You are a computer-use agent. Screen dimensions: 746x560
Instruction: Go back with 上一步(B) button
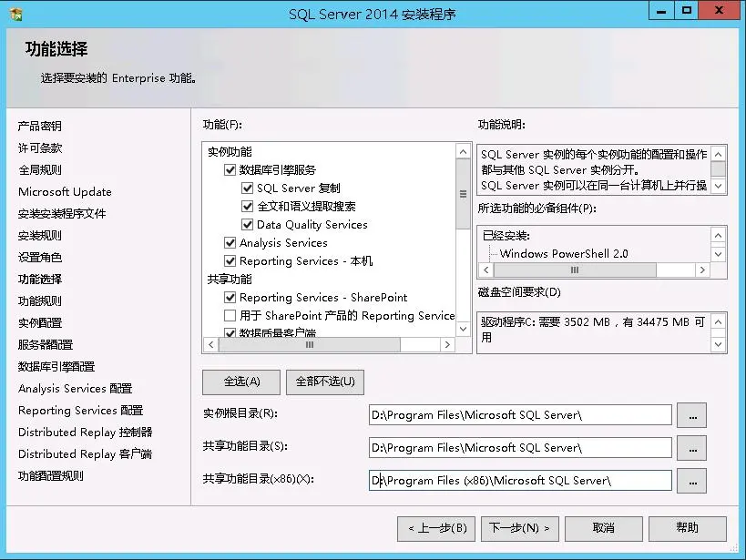tap(435, 529)
